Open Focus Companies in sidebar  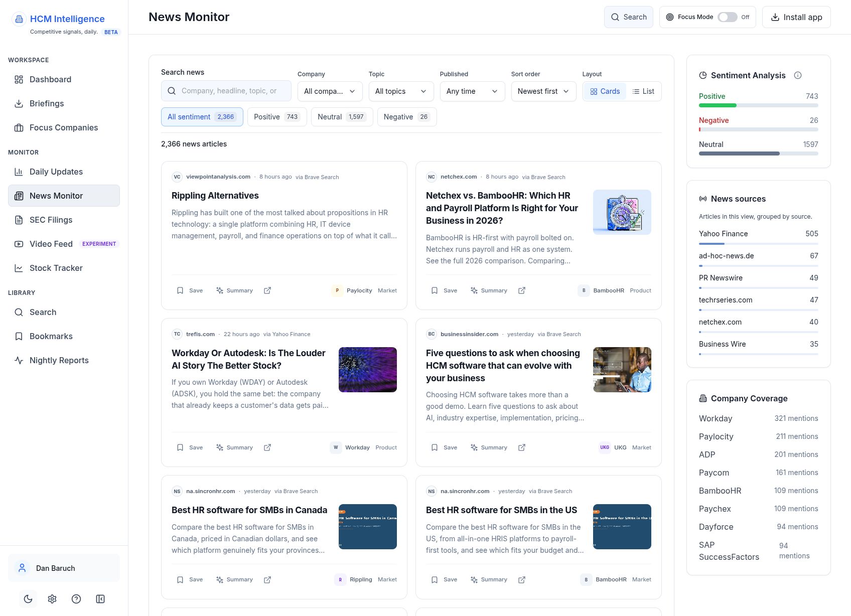point(64,127)
